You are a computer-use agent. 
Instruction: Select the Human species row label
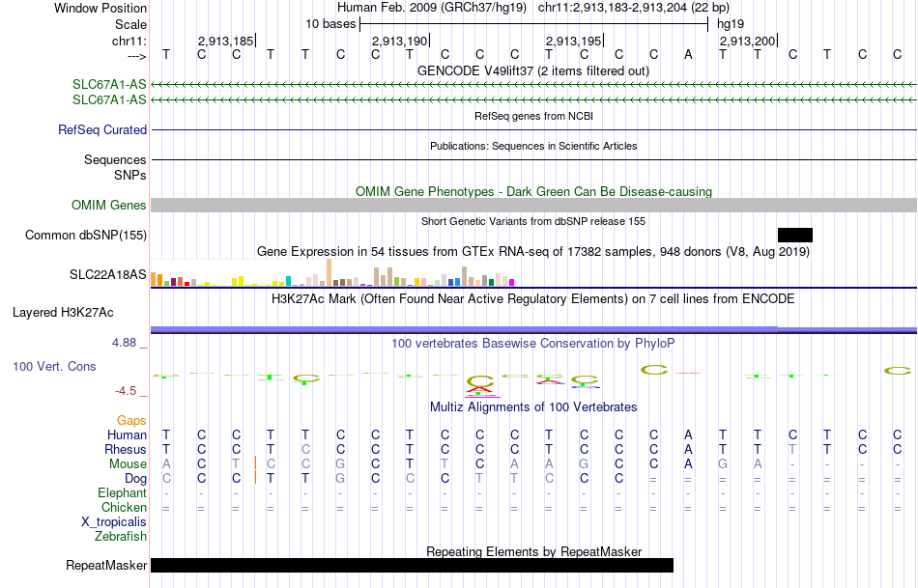[x=127, y=434]
